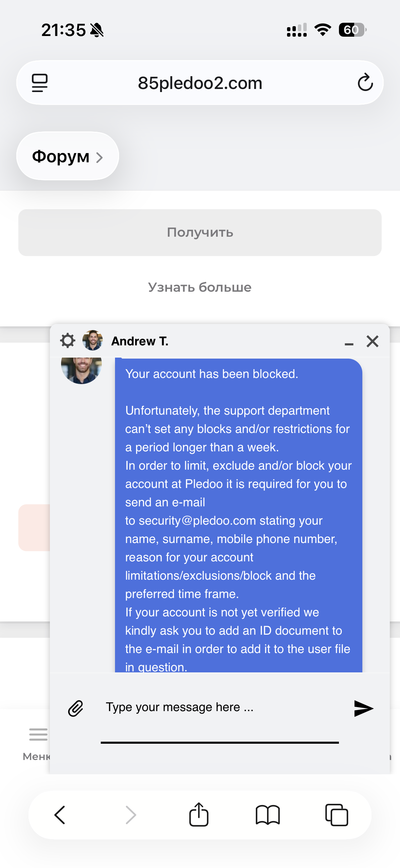Image resolution: width=400 pixels, height=868 pixels.
Task: Tap the 85pledoo2.com address bar
Action: coord(200,83)
